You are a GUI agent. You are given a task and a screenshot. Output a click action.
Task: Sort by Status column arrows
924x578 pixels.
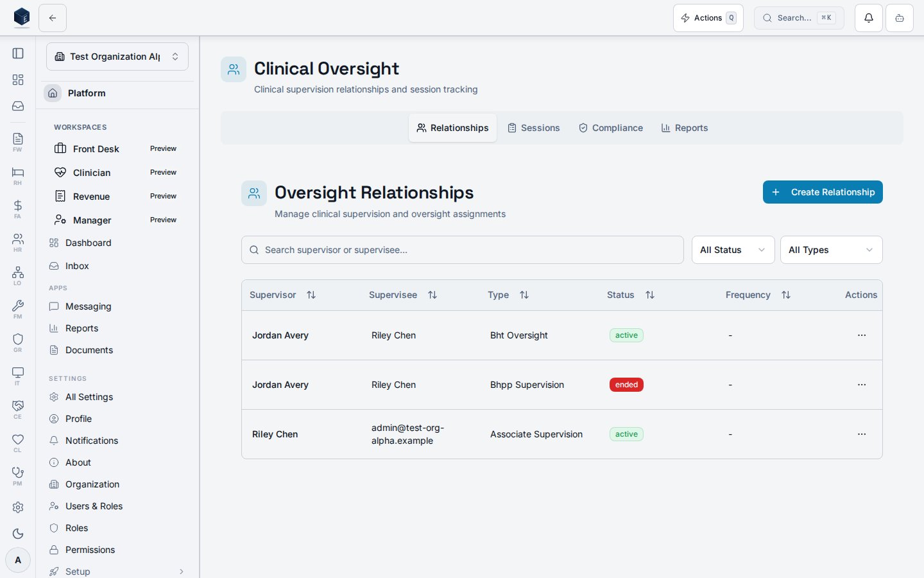click(x=650, y=295)
